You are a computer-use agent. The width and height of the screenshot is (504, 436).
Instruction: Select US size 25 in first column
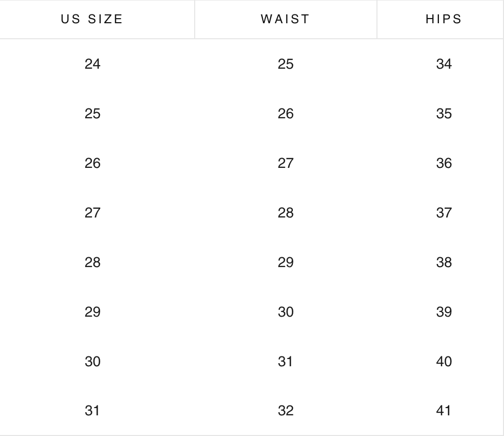coord(92,114)
